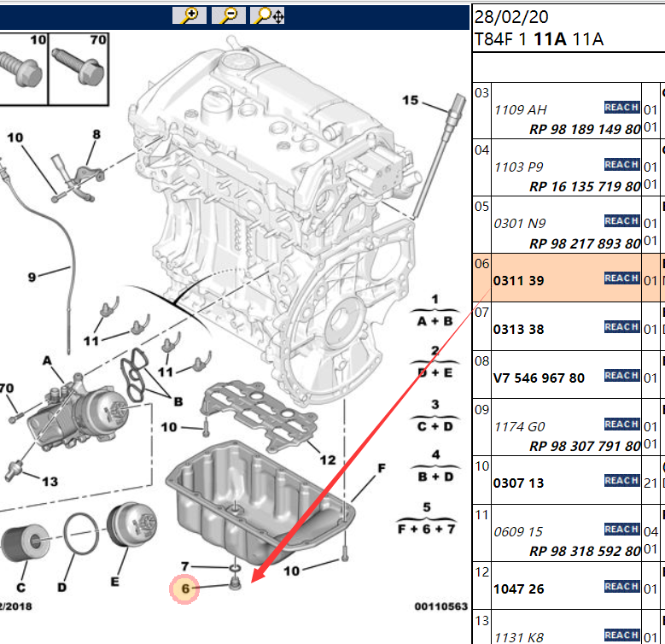Select highlighted callout 6 drain plug
The height and width of the screenshot is (644, 665).
tap(185, 588)
